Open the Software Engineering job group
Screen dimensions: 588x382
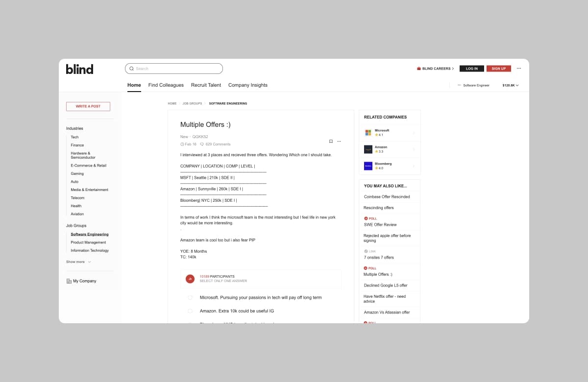tap(90, 235)
